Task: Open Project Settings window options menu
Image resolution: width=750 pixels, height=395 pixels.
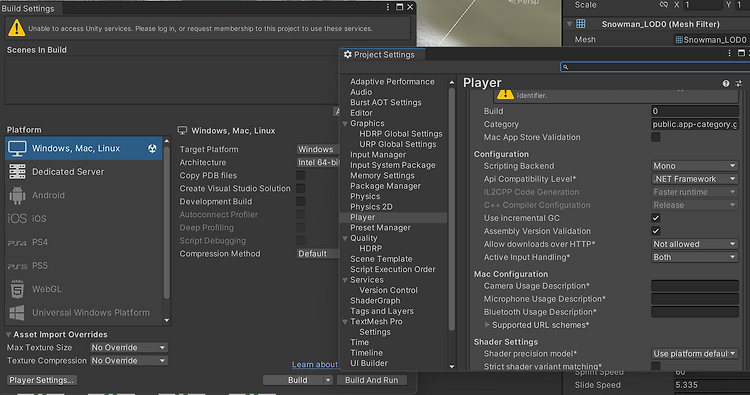Action: click(x=729, y=53)
